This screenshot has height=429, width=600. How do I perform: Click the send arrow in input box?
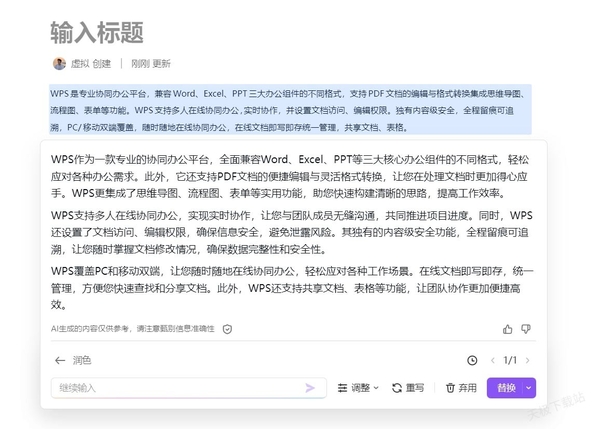(310, 388)
